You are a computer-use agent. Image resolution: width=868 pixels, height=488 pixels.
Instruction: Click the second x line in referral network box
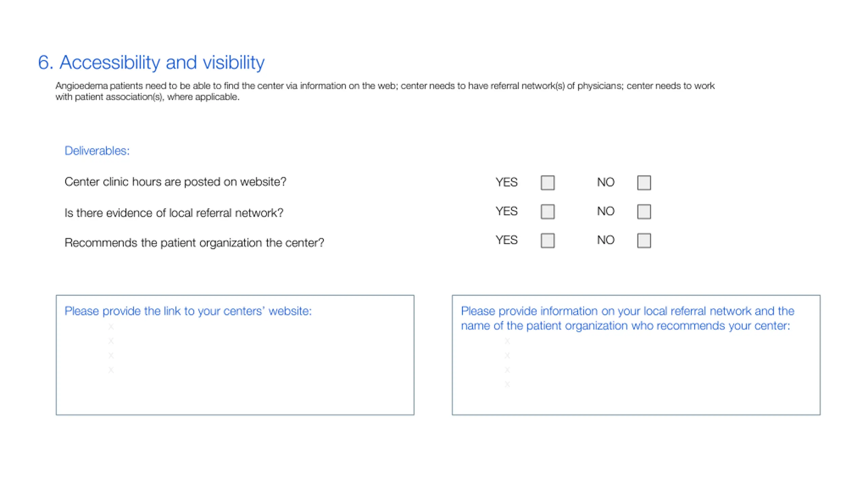tap(507, 355)
